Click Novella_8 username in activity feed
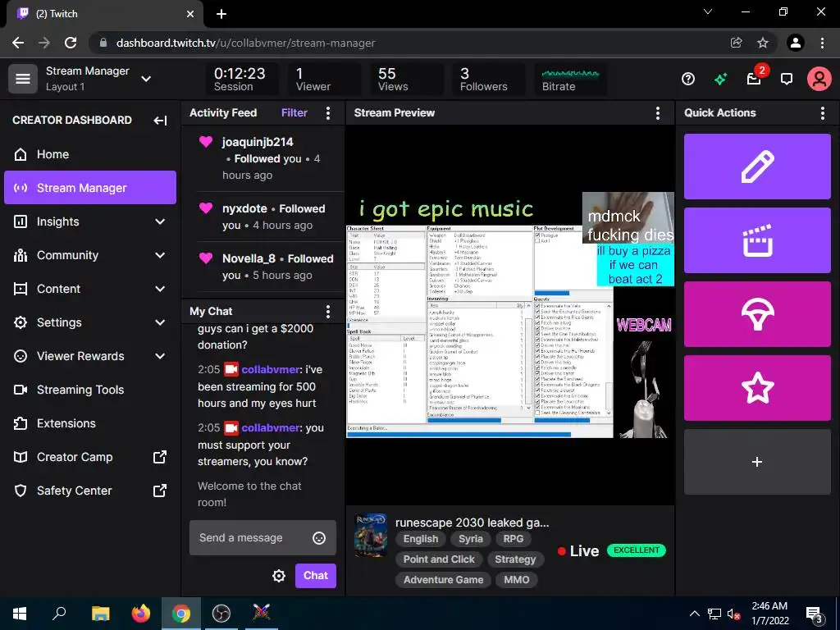The image size is (840, 630). pyautogui.click(x=249, y=258)
